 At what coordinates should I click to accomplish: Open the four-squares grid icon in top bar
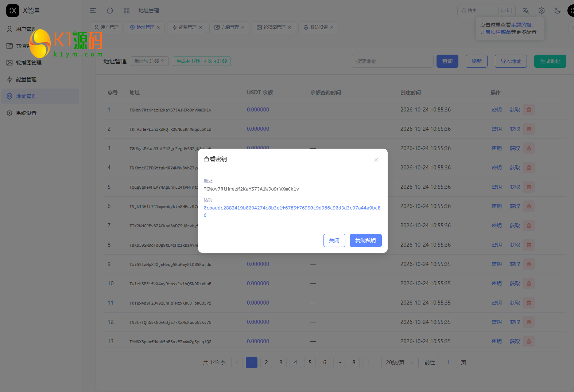127,11
